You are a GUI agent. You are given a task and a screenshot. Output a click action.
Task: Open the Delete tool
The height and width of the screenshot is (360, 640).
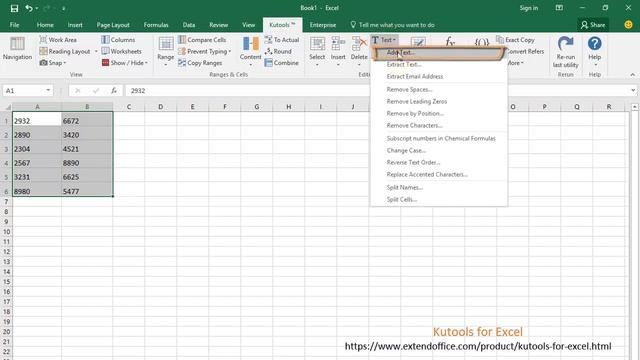[x=359, y=52]
